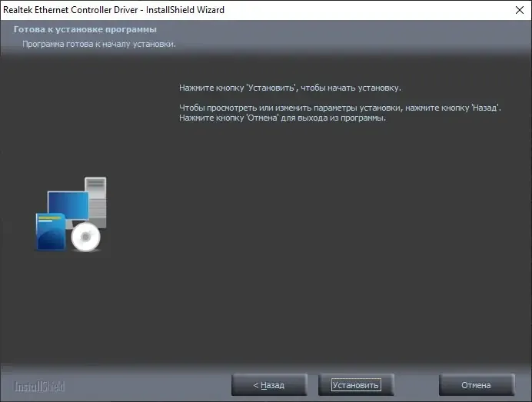Cancel setup using the 'Отмена' button

tap(477, 385)
